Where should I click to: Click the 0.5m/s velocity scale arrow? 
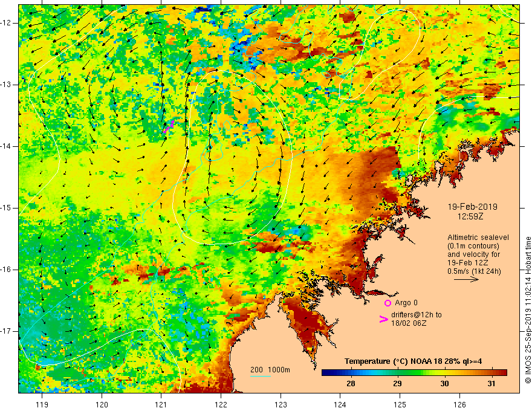(466, 279)
